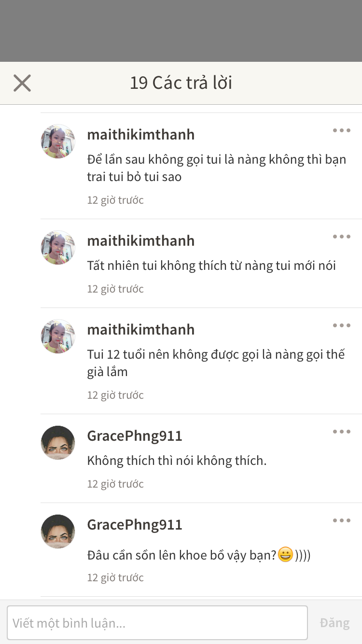362x644 pixels.
Task: Tap GracePhng911 avatar on 'Không thích' comment
Action: coord(58,443)
